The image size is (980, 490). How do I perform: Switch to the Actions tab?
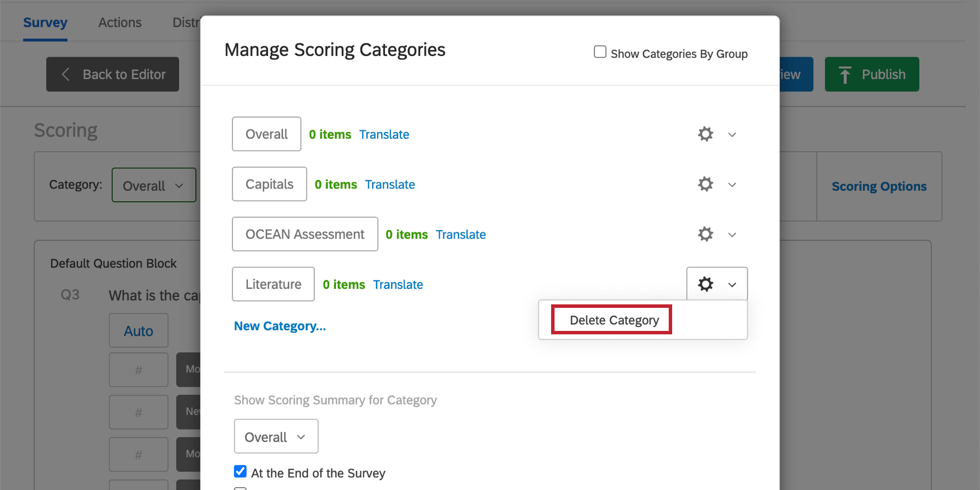tap(119, 22)
